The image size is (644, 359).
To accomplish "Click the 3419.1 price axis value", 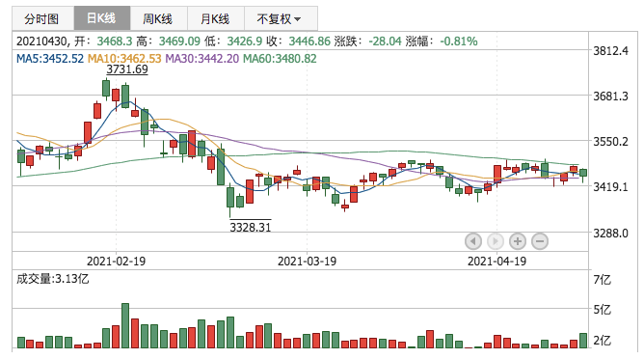I will (x=610, y=187).
